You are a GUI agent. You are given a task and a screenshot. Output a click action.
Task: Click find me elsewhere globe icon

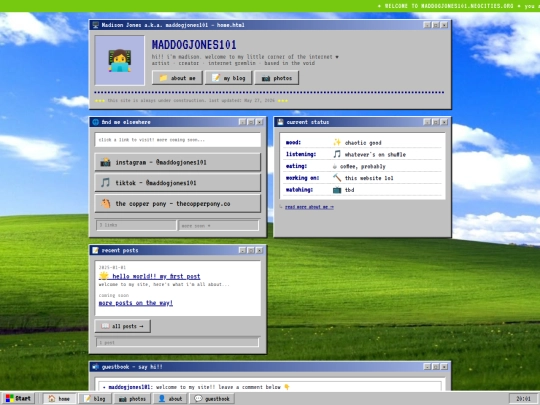coord(96,122)
